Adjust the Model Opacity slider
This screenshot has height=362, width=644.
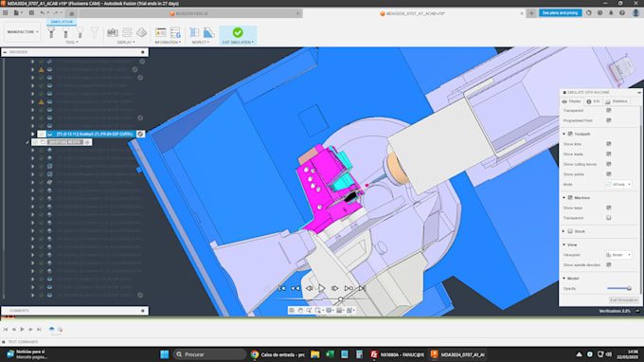coord(619,288)
